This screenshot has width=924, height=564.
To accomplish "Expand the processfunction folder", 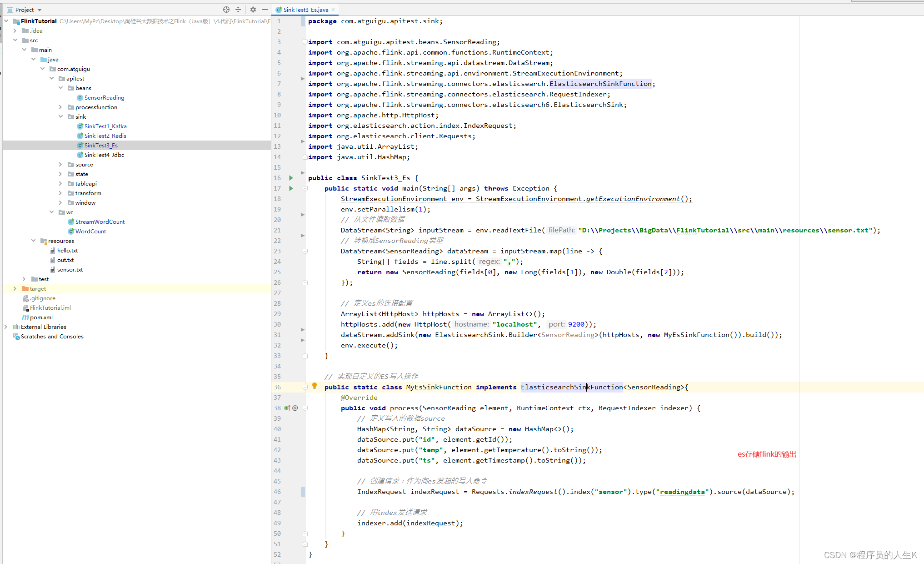I will [60, 107].
